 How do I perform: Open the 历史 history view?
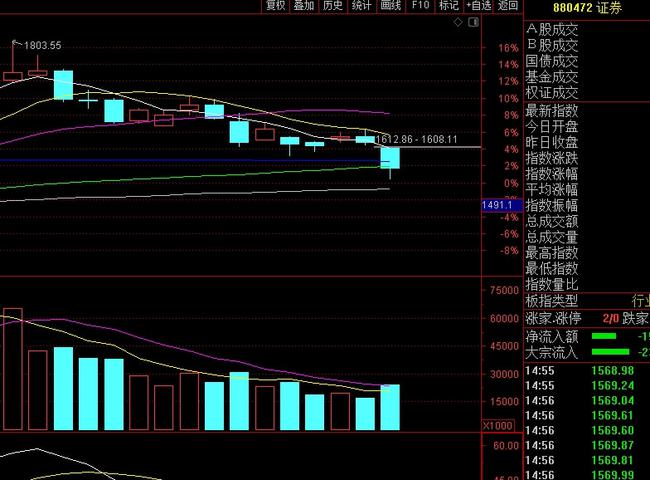coord(333,6)
